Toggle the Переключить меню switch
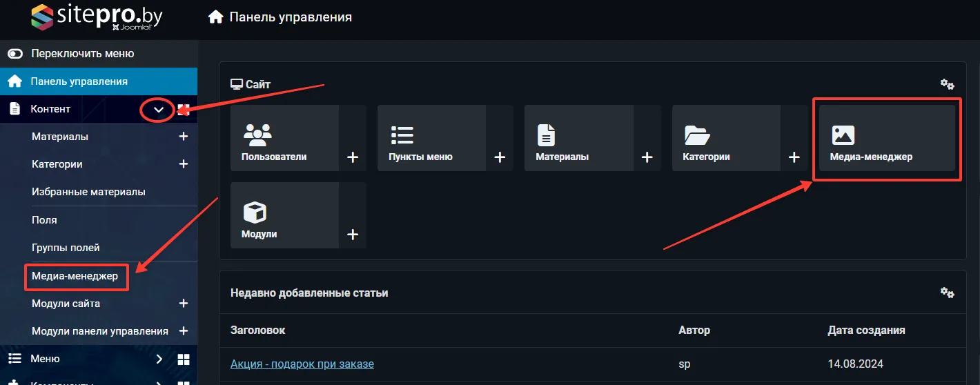 (15, 54)
